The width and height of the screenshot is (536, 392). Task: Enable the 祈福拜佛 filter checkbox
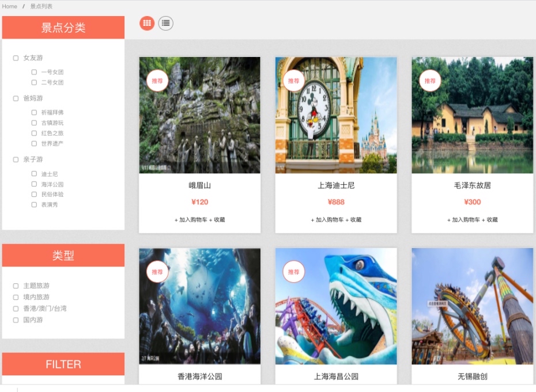(34, 112)
